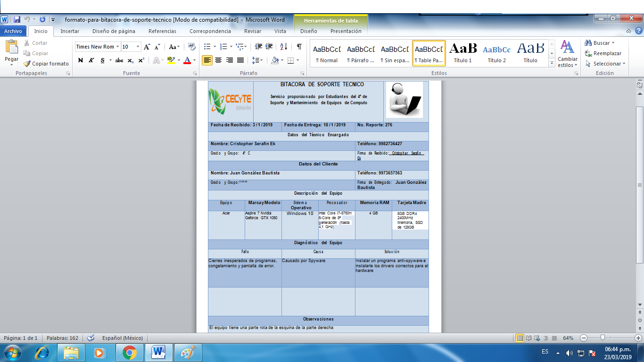Click the sort A-Z icon

point(283,47)
